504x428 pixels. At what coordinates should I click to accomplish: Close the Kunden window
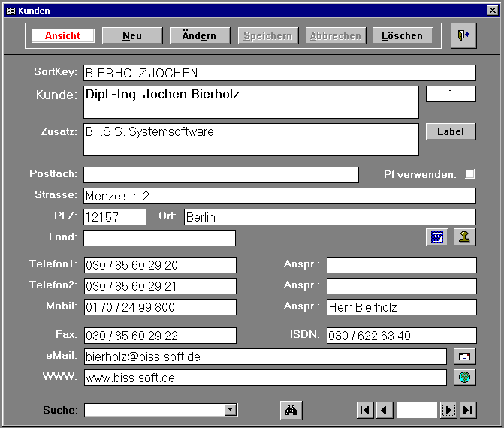(492, 11)
